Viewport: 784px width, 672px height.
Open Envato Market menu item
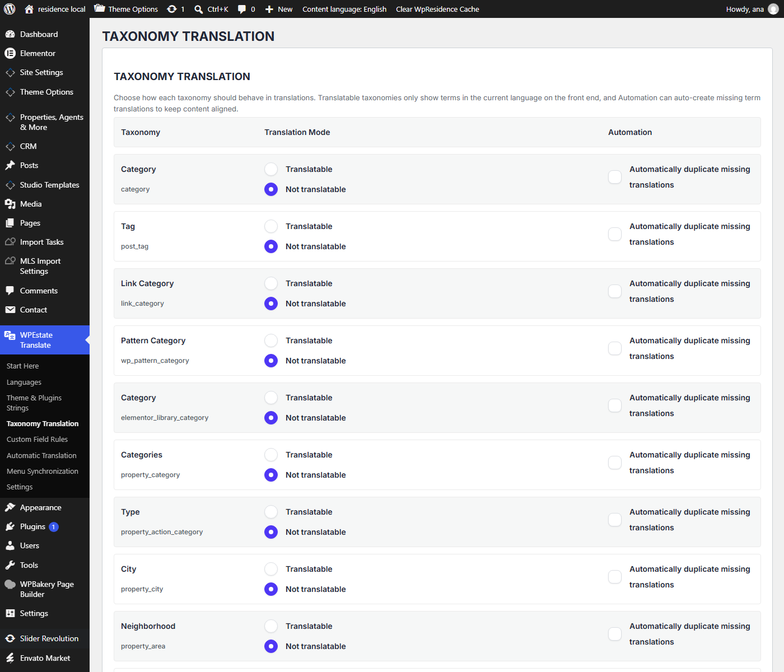(45, 658)
